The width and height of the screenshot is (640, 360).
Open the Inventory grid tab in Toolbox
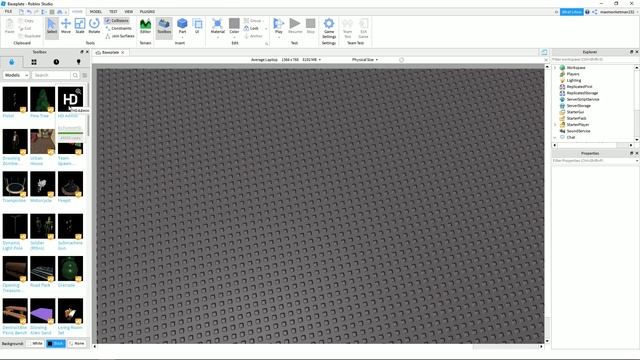pos(34,62)
